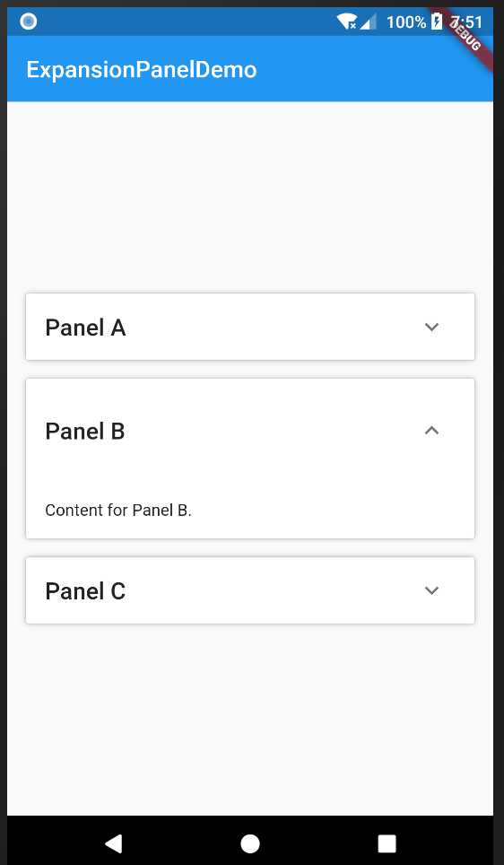This screenshot has height=865, width=504.
Task: Tap the cellular signal icon
Action: 369,22
